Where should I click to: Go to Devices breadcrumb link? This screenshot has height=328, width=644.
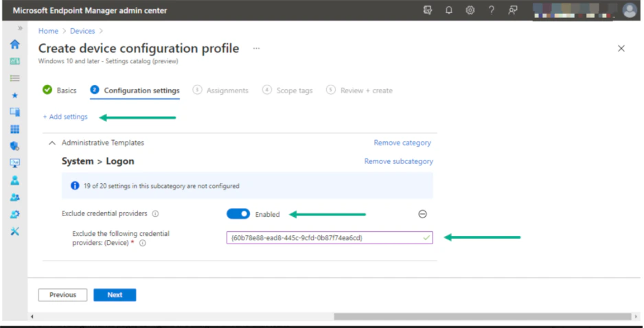point(82,31)
